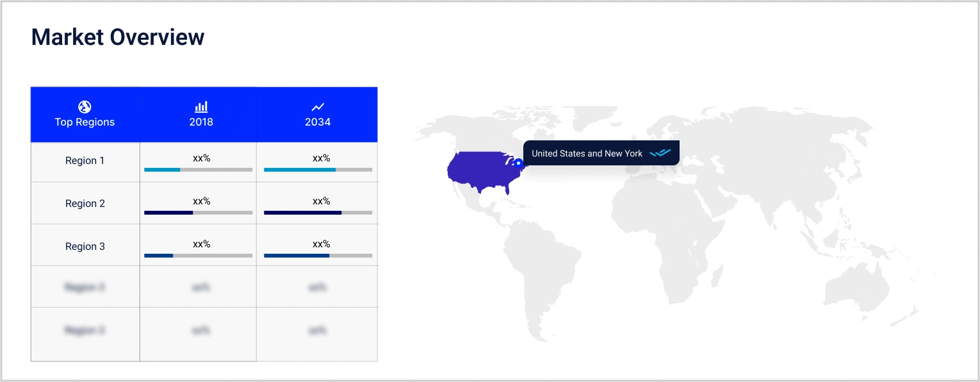The height and width of the screenshot is (382, 980).
Task: Click the Market Overview heading
Action: pos(118,37)
